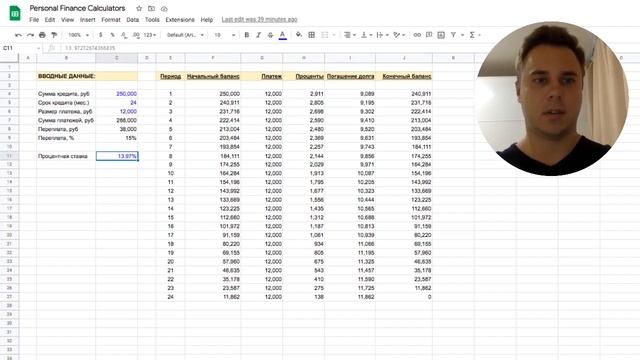
Task: Open the font family dropdown
Action: tap(185, 35)
